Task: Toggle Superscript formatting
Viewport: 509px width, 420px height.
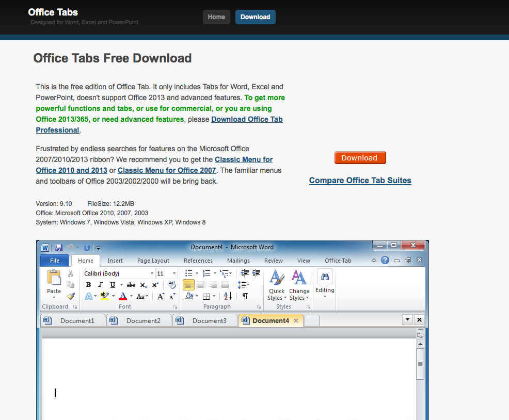Action: click(x=155, y=285)
